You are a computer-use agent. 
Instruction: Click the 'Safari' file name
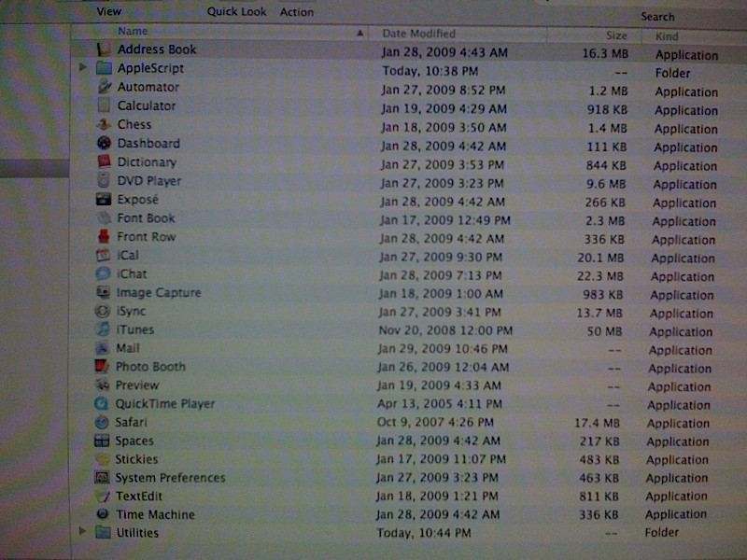(131, 423)
